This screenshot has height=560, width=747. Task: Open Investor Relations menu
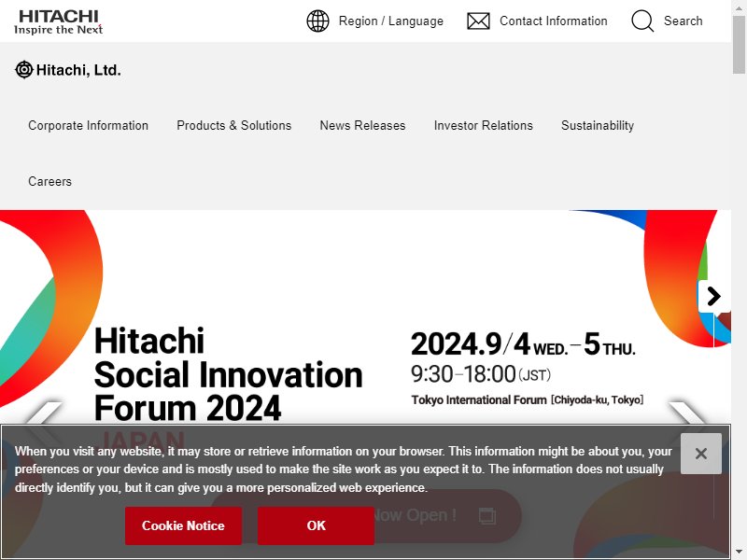483,125
